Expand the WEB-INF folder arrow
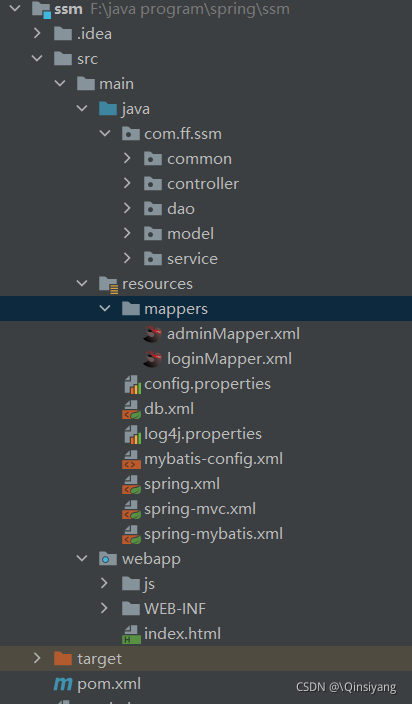The image size is (412, 704). coord(105,608)
